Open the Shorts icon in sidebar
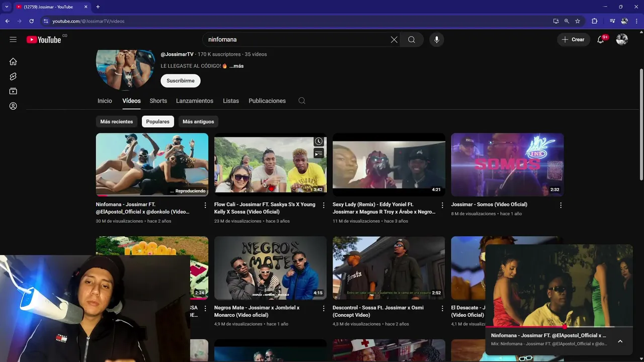This screenshot has height=362, width=644. tap(13, 76)
